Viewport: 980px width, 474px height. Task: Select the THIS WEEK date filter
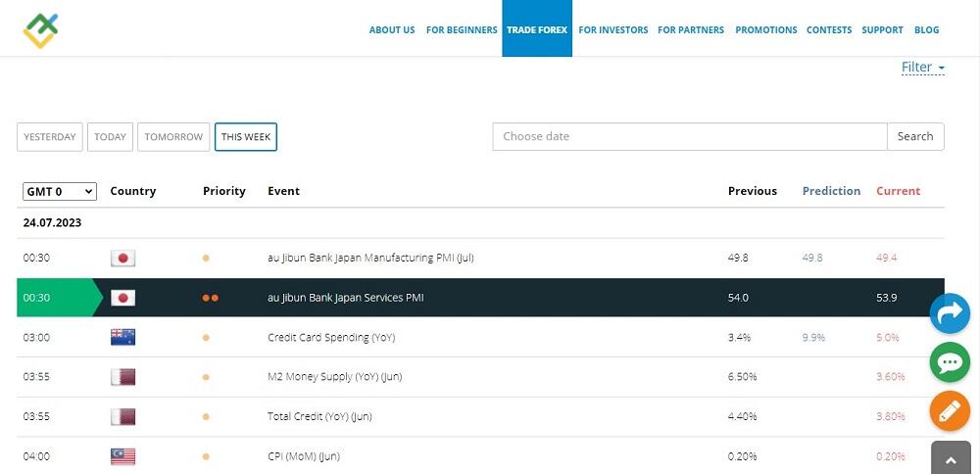tap(246, 137)
